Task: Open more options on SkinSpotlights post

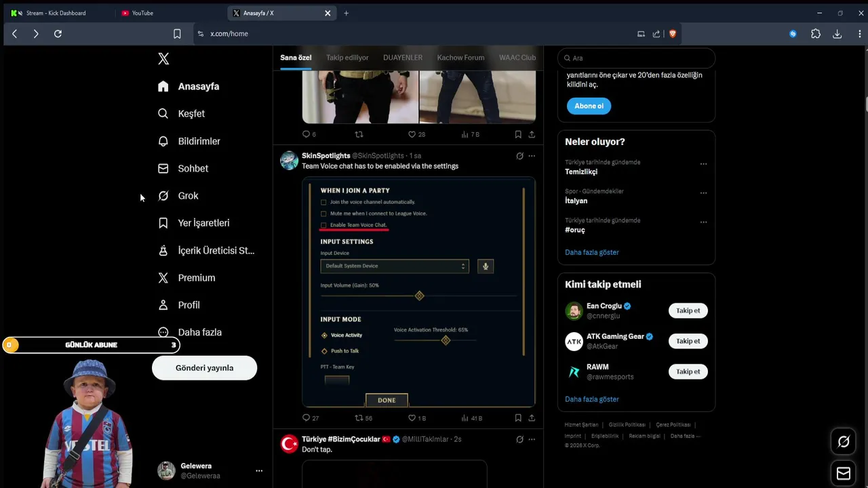Action: pyautogui.click(x=532, y=156)
